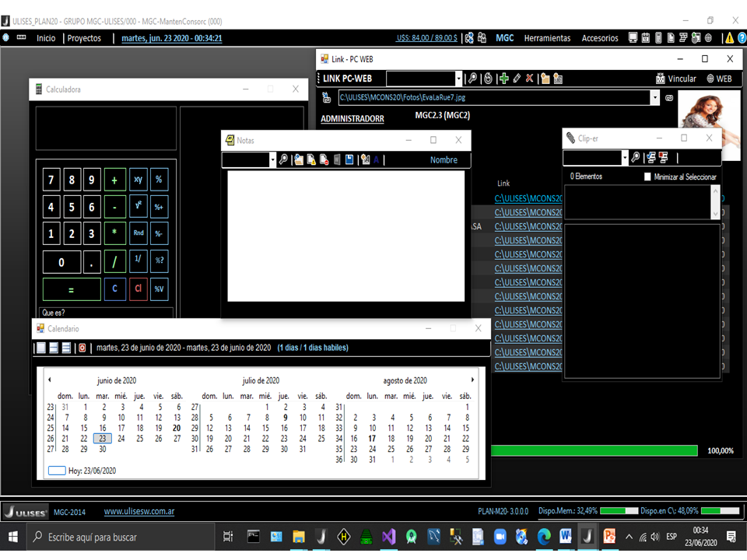Open the Notas search combo box dropdown
Viewport: 747px width, 560px height.
(272, 159)
